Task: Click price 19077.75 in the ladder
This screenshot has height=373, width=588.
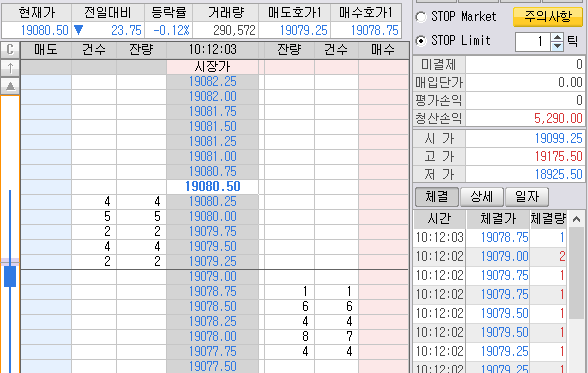Action: coord(213,352)
